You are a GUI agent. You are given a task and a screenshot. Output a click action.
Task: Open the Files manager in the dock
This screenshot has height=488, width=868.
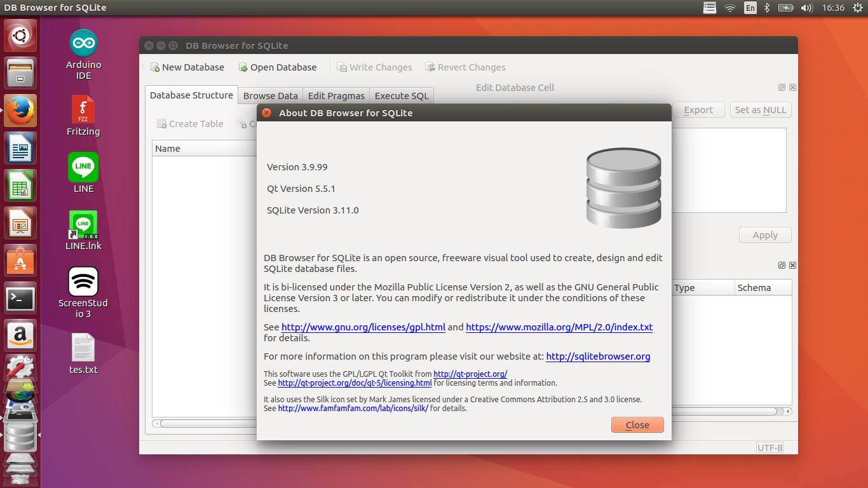point(20,74)
